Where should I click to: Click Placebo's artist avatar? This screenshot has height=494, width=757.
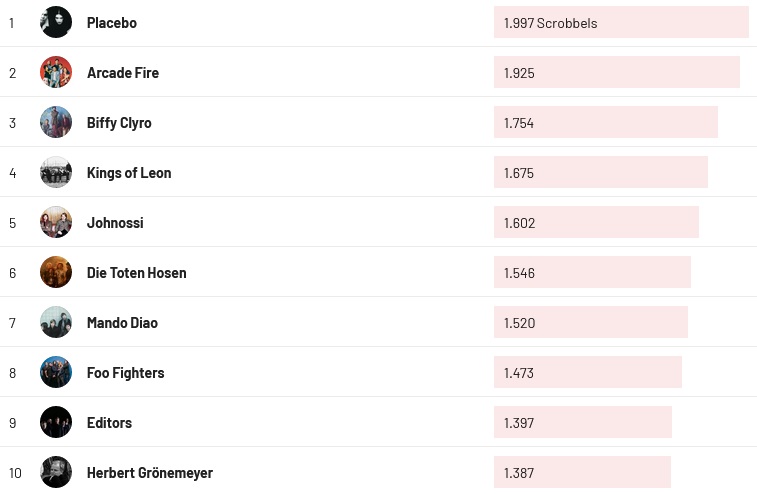tap(56, 22)
